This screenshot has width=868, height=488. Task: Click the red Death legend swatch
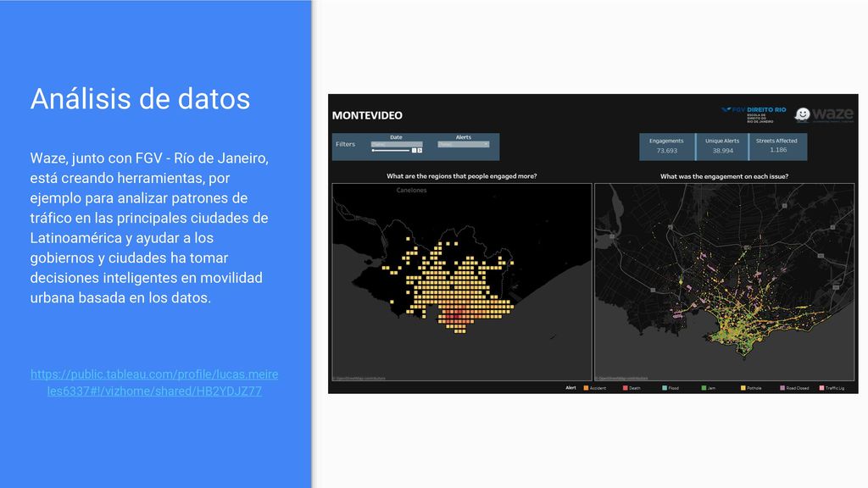625,388
